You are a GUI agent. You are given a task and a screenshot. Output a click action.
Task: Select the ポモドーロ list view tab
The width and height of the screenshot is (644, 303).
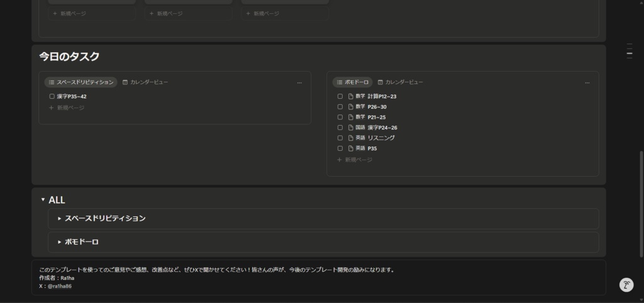coord(352,82)
